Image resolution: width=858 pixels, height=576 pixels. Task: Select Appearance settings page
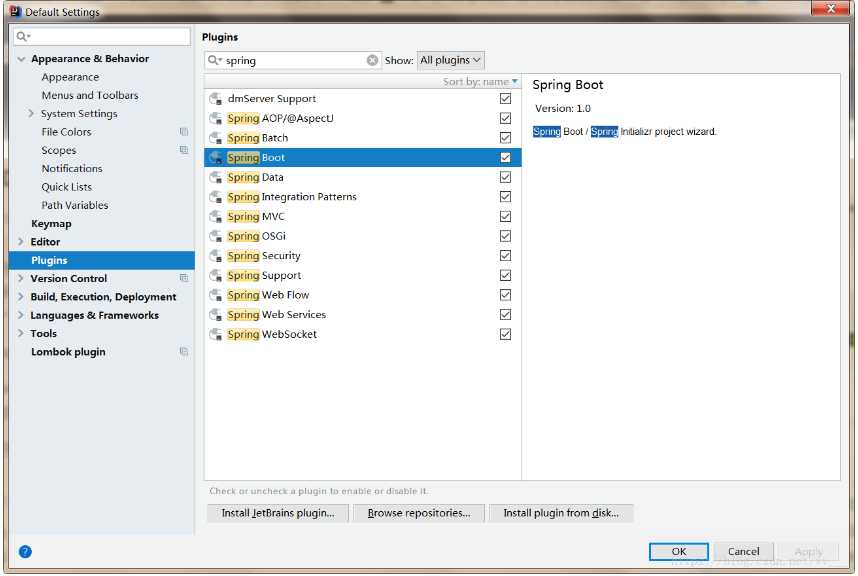[70, 77]
